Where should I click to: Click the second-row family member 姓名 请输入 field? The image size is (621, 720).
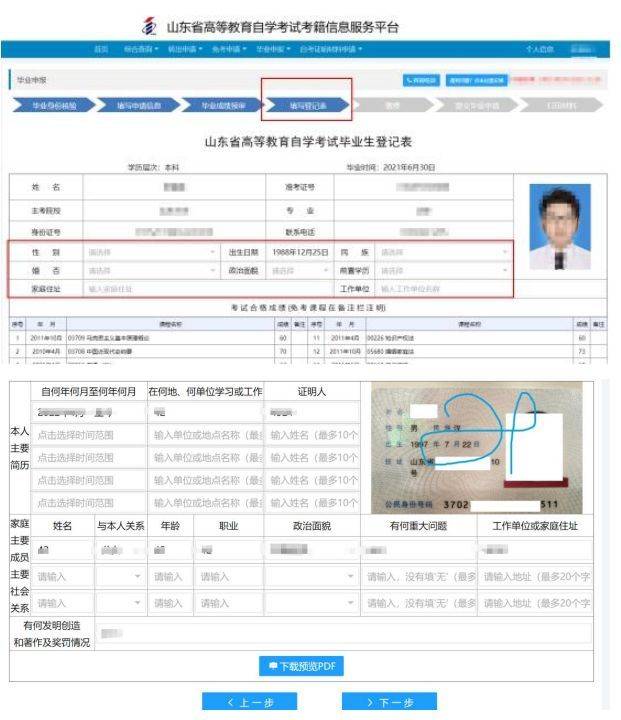[62, 577]
